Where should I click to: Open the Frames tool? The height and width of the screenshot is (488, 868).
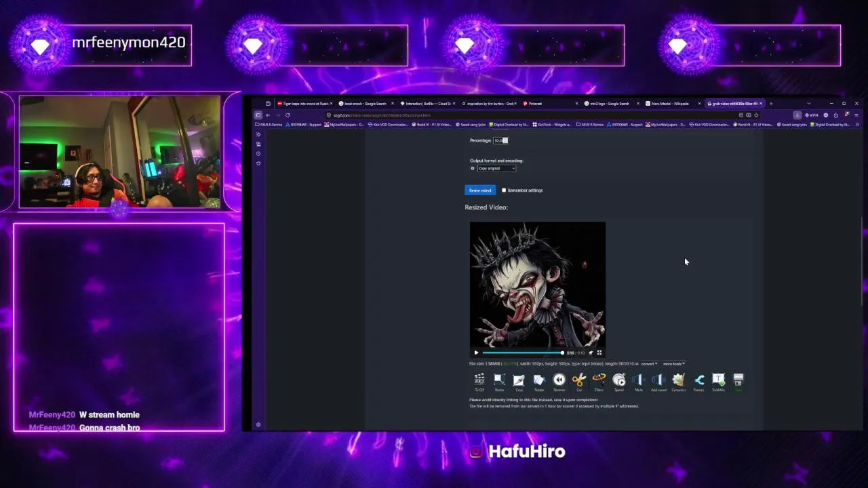698,382
